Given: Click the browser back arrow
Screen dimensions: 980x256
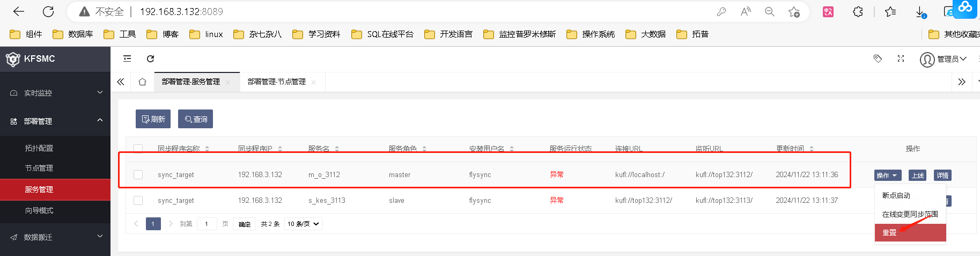Looking at the screenshot, I should point(19,11).
